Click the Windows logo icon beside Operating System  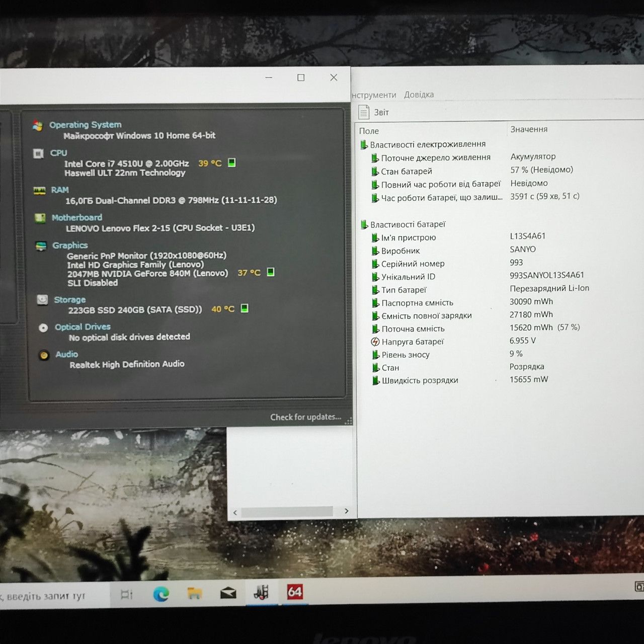tap(37, 125)
